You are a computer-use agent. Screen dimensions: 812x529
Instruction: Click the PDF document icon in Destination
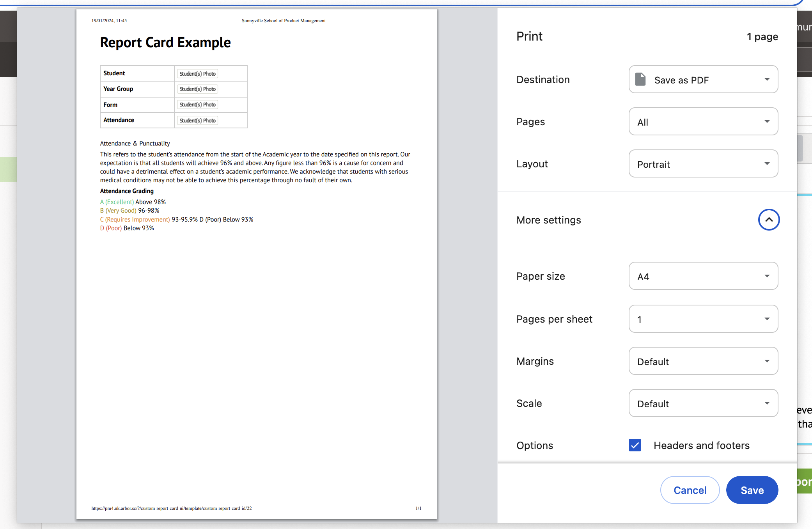(x=640, y=79)
